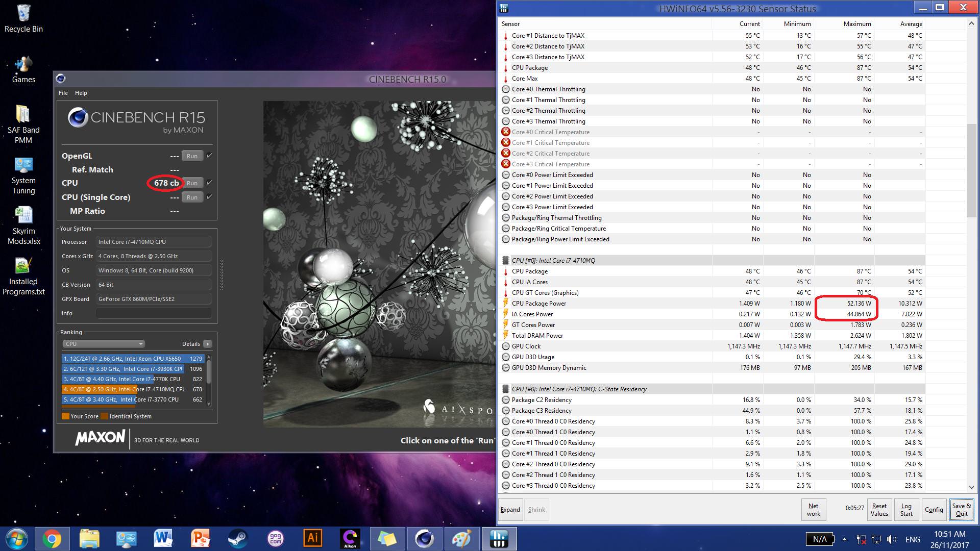
Task: Open the taskbar clock showing 10:51 AM
Action: pyautogui.click(x=949, y=539)
